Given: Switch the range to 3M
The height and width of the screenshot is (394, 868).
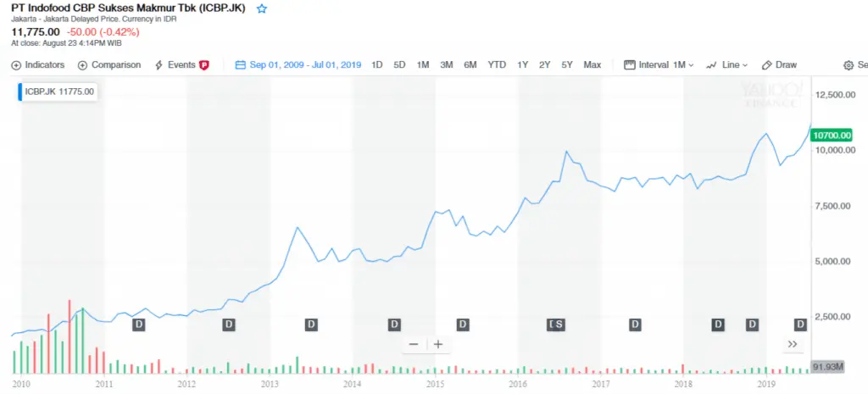Looking at the screenshot, I should pos(447,64).
